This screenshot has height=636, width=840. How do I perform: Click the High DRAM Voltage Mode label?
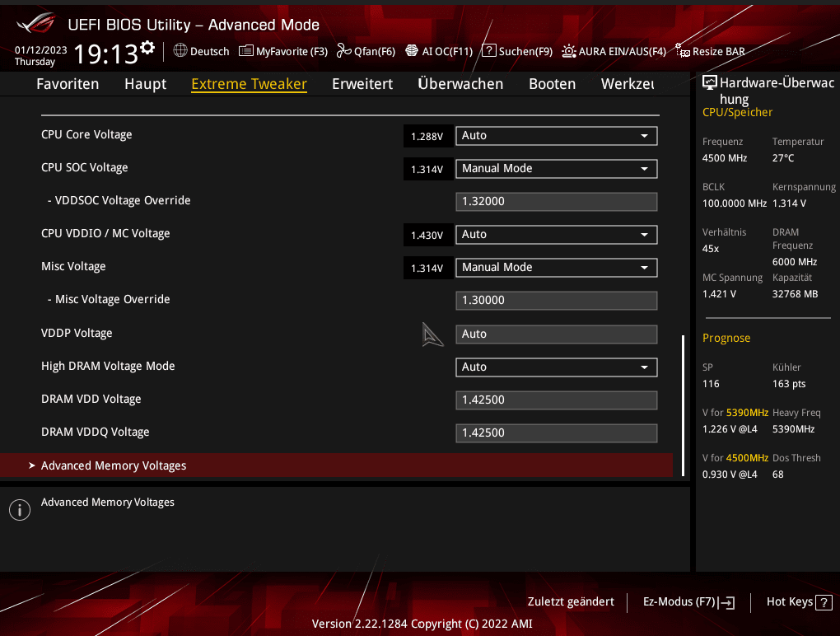point(108,366)
